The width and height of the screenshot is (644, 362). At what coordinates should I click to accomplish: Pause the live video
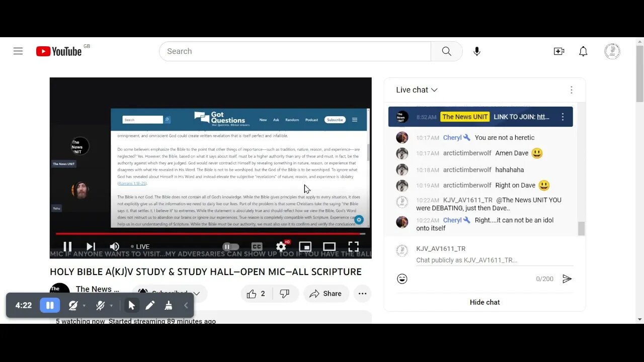(x=67, y=246)
